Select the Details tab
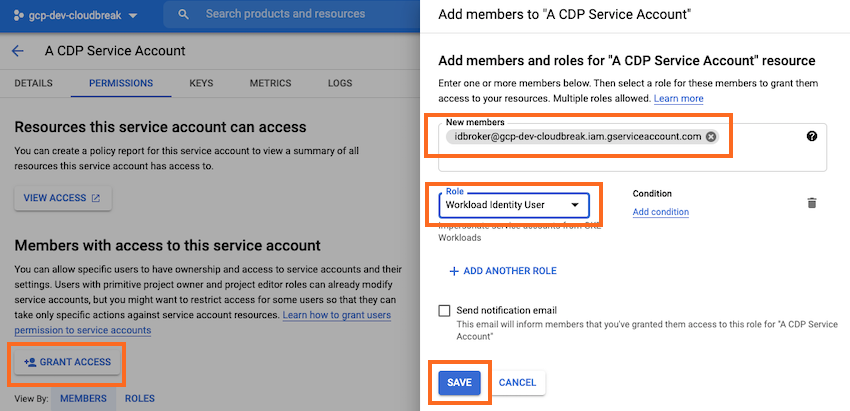 pos(34,83)
